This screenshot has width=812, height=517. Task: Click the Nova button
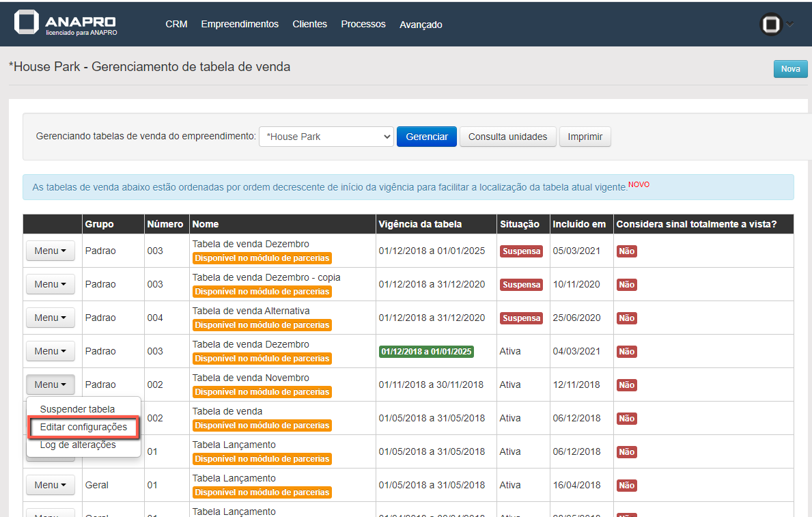coord(790,69)
